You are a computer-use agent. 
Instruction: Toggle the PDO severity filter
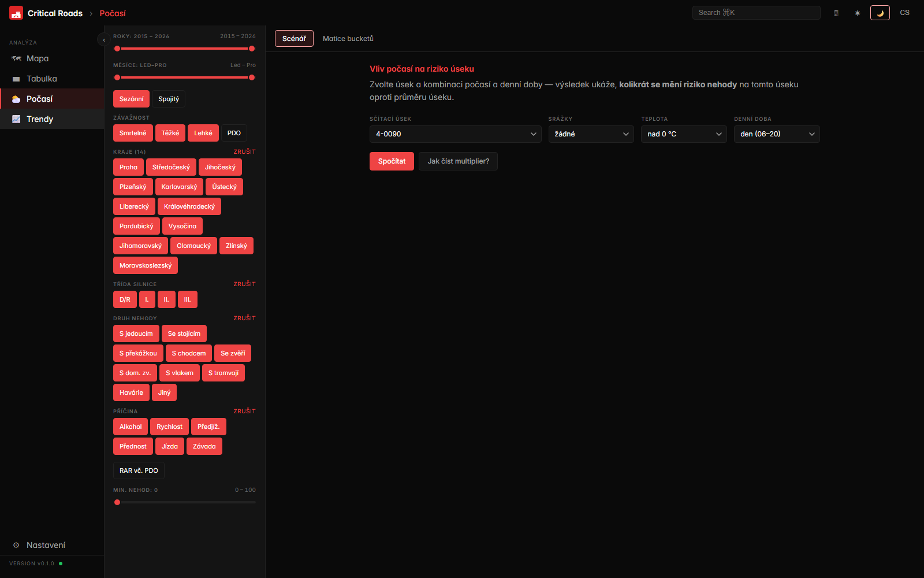pyautogui.click(x=234, y=133)
